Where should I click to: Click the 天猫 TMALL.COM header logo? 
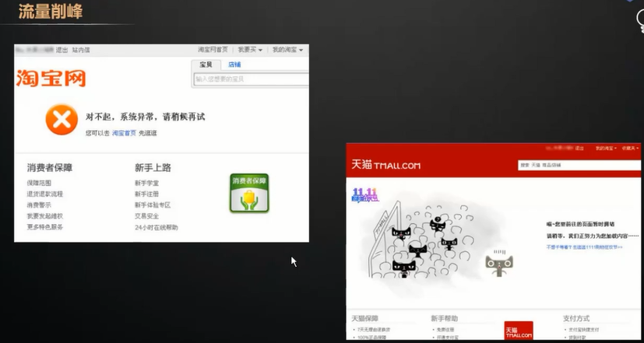click(386, 166)
